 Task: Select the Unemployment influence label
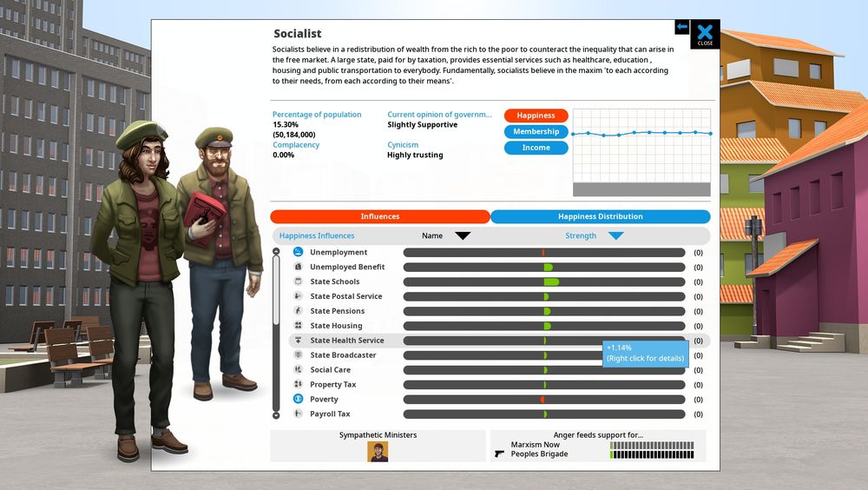[x=339, y=252]
